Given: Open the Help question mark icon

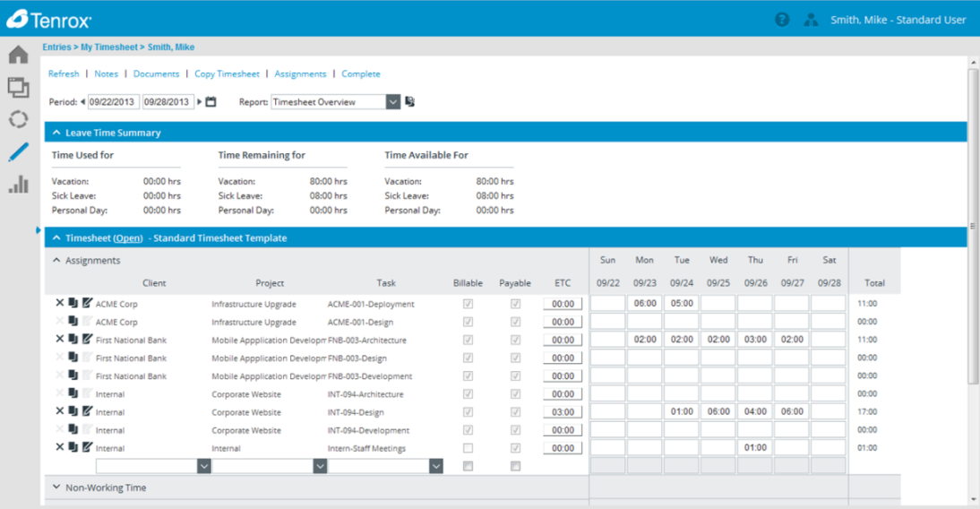Looking at the screenshot, I should tap(782, 20).
